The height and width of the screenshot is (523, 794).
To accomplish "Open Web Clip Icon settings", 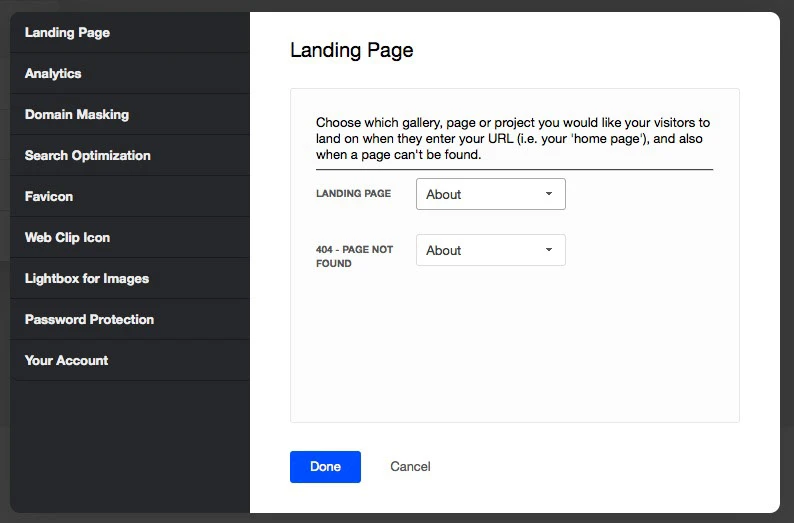I will click(x=68, y=238).
